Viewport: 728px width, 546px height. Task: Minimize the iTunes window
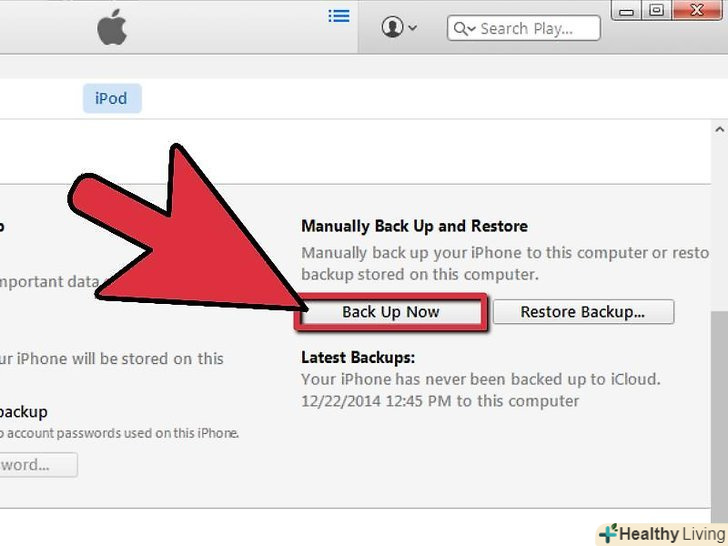tap(626, 10)
